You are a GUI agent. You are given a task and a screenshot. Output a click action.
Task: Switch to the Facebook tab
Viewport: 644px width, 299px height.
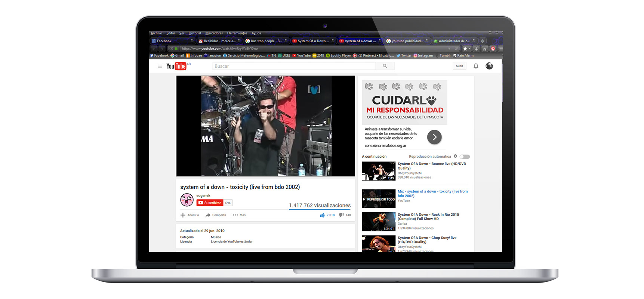[x=173, y=41]
